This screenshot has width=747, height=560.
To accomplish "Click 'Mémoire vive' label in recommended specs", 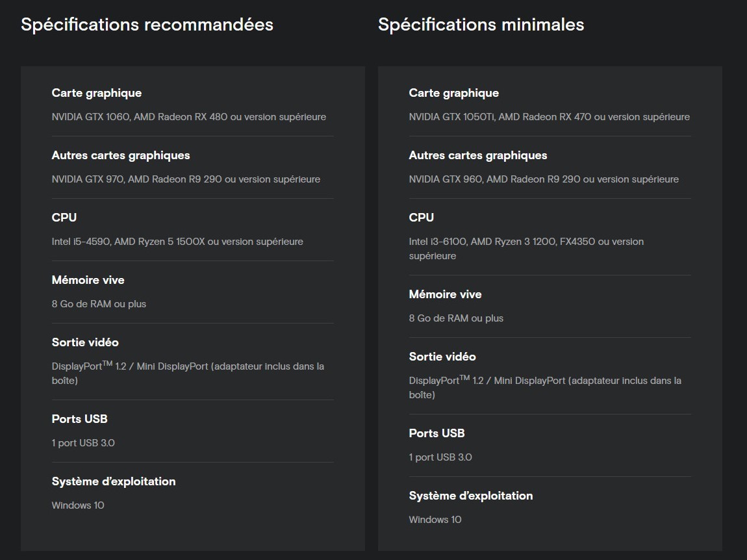I will 88,280.
